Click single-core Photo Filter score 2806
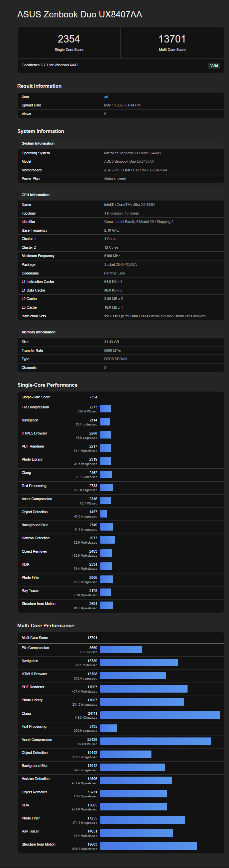The width and height of the screenshot is (229, 868). pos(93,577)
